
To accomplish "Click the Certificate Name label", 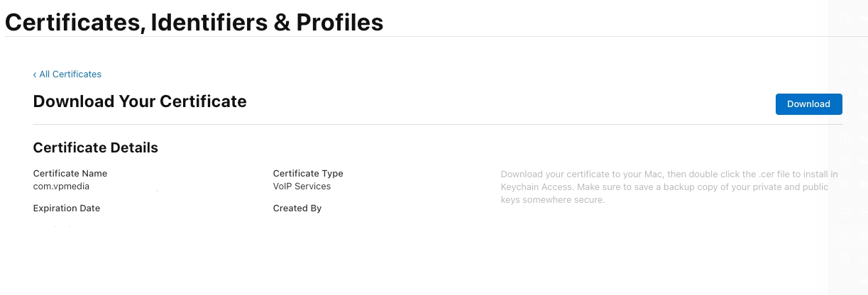I will pyautogui.click(x=70, y=173).
